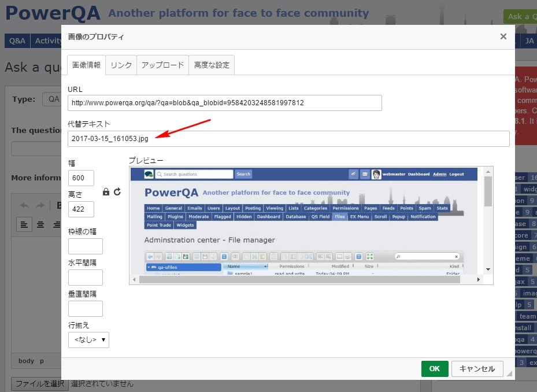Toggle the lock aspect ratio icon

(x=106, y=192)
